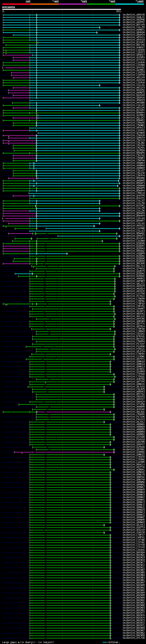Click UniRef100_P07810 label
The image size is (146, 644).
click(x=134, y=296)
